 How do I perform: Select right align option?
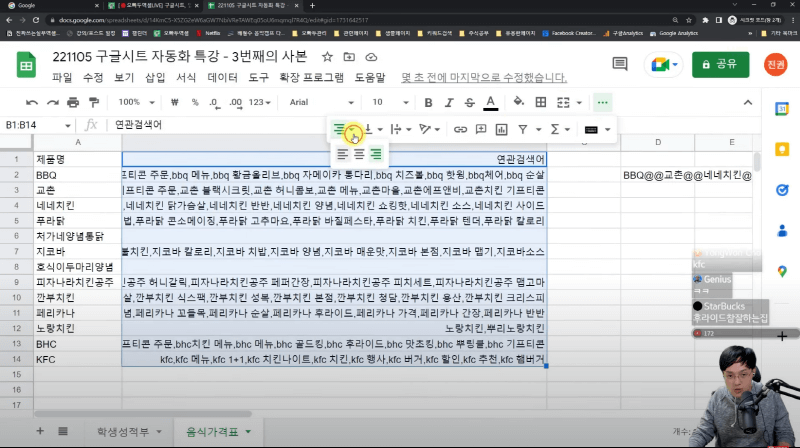tap(376, 154)
